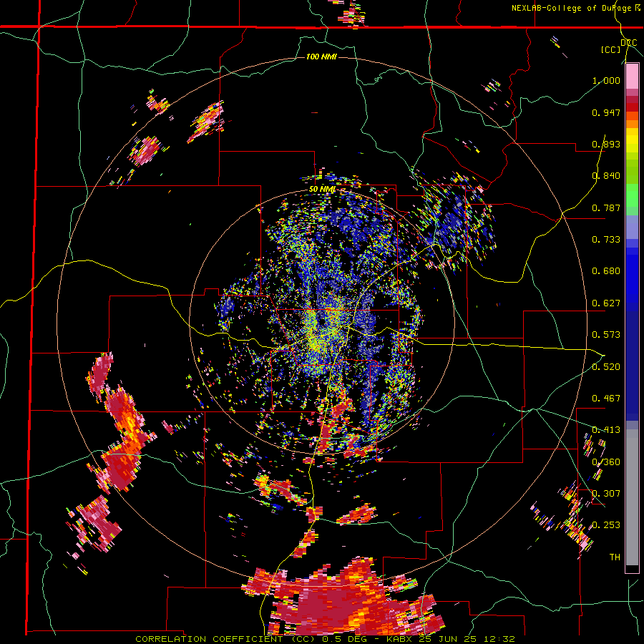Image resolution: width=644 pixels, height=644 pixels.
Task: Click the NEXLAB-College of DuPage credit text
Action: 576,8
